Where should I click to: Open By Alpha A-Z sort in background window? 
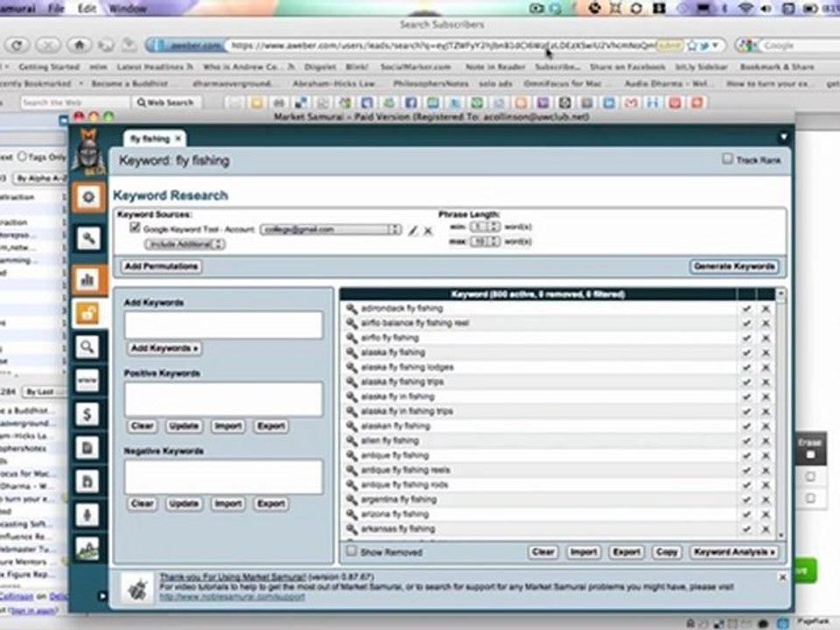point(39,178)
